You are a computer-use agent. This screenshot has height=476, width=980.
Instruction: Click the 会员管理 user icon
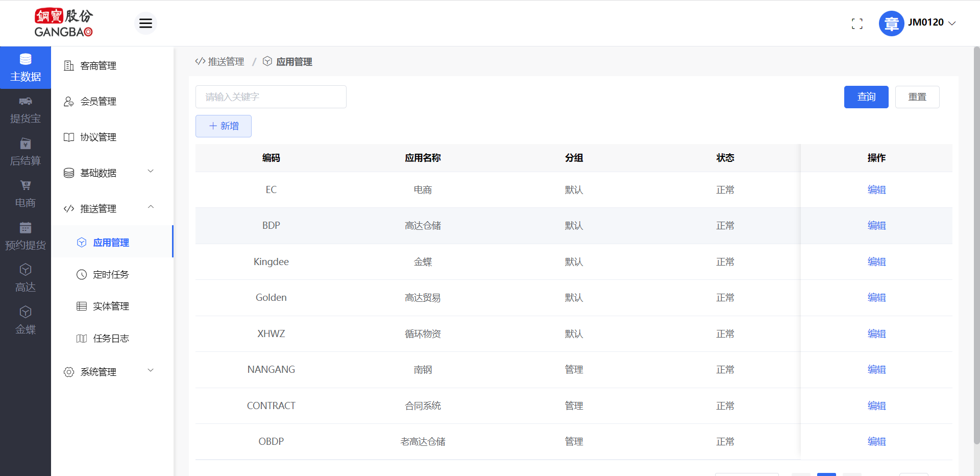69,101
